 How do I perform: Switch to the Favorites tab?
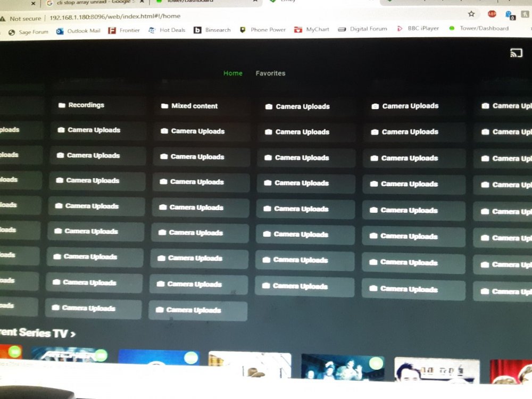(270, 73)
